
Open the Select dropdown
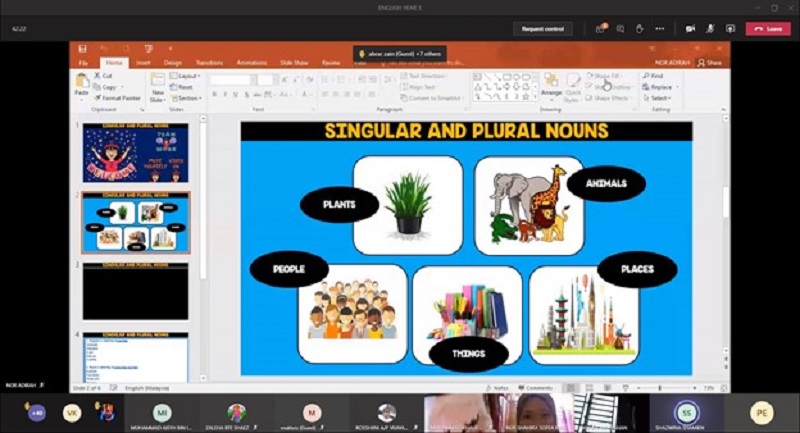point(657,98)
